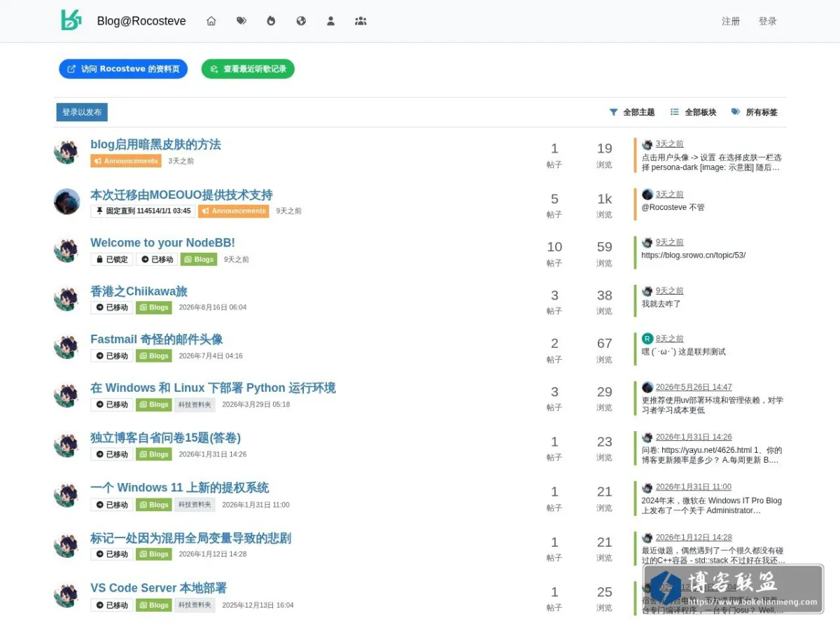Click Blogs tag under 独立博客自省问卷15题(答卷)
Viewport: 840px width, 630px height.
[154, 454]
